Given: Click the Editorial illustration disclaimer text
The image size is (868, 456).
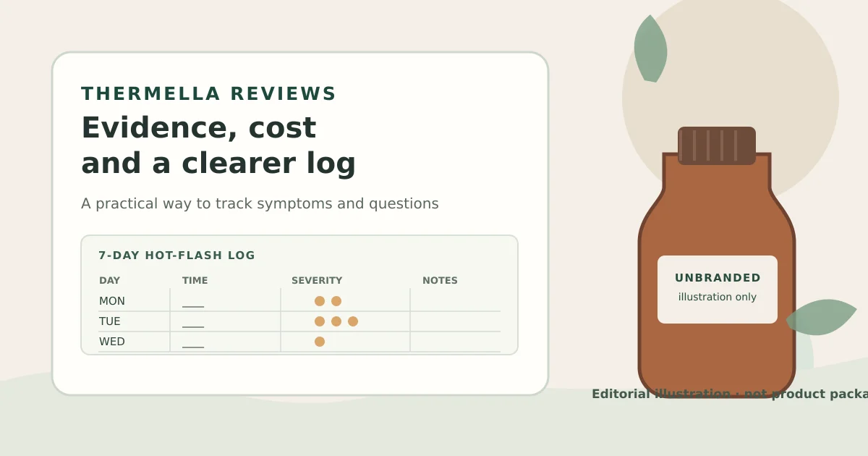Looking at the screenshot, I should click(730, 394).
